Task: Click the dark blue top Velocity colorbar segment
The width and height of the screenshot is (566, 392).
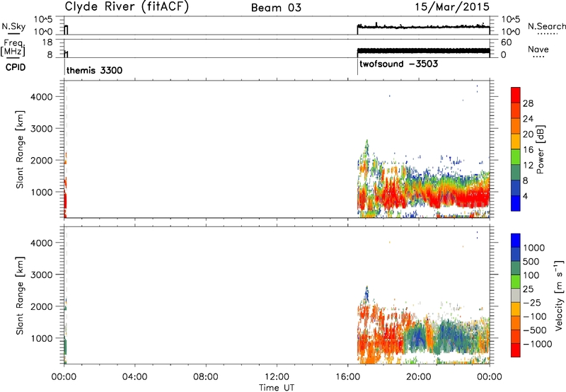Action: coord(516,241)
